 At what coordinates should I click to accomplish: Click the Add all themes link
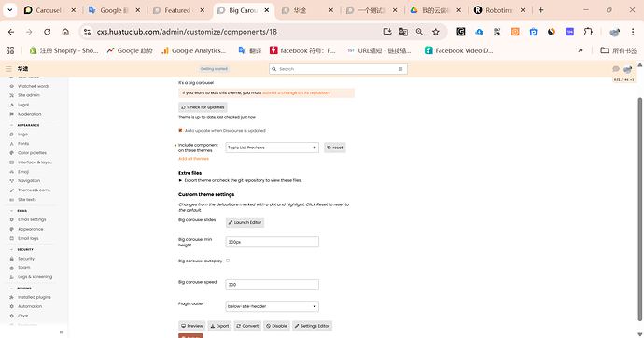pyautogui.click(x=193, y=159)
